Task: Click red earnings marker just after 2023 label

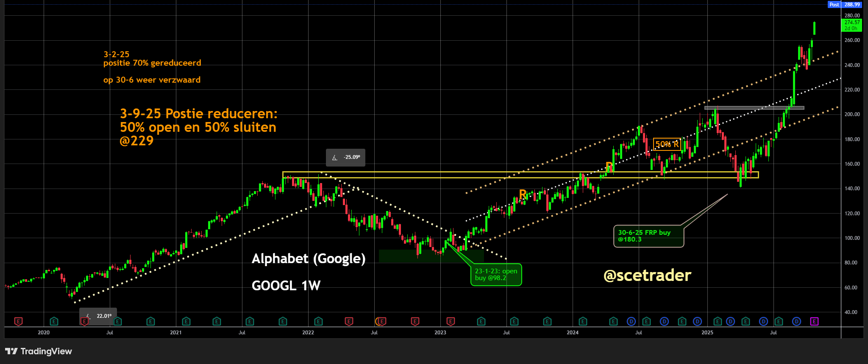Action: pos(451,322)
